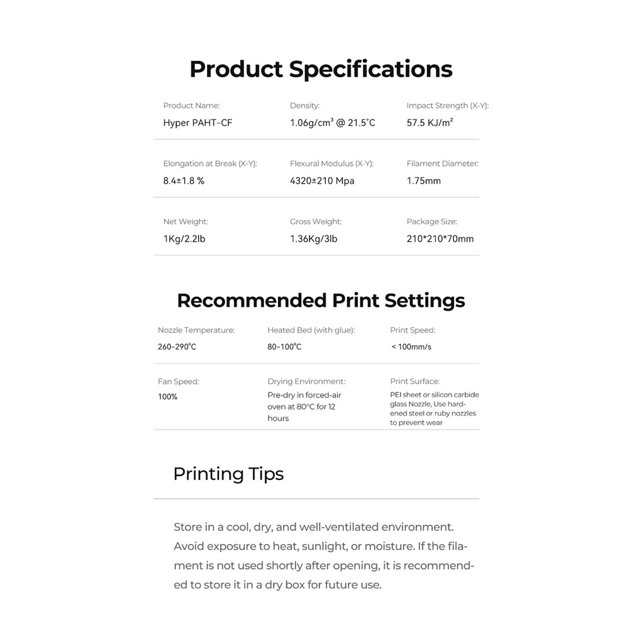Click the fan speed 100% value
This screenshot has height=644, width=644.
click(x=167, y=397)
